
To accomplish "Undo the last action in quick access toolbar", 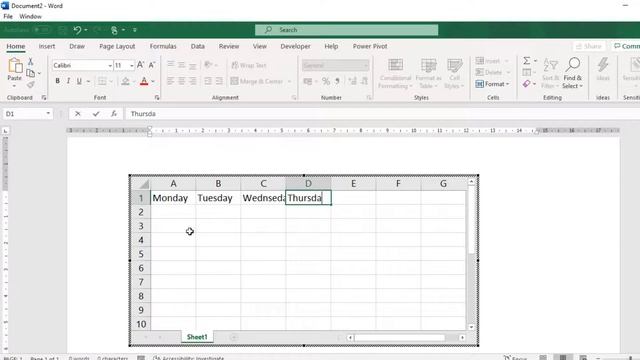I will 77,30.
